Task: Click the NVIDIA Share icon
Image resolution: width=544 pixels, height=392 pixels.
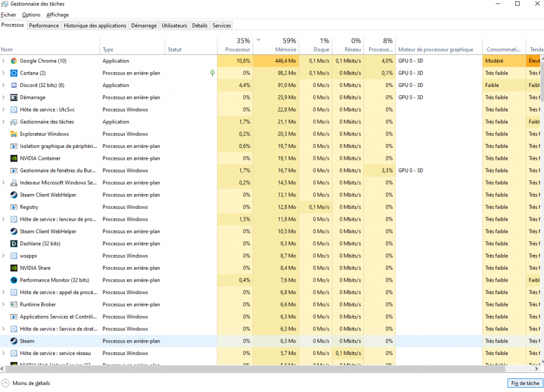Action: 14,268
